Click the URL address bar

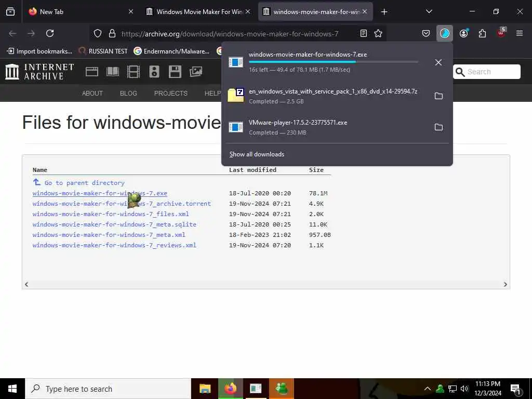tap(230, 34)
